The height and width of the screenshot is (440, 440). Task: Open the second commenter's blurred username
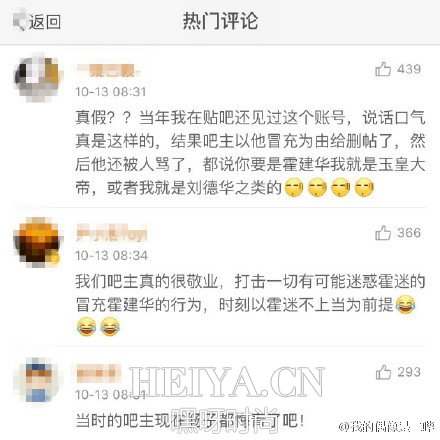(111, 233)
